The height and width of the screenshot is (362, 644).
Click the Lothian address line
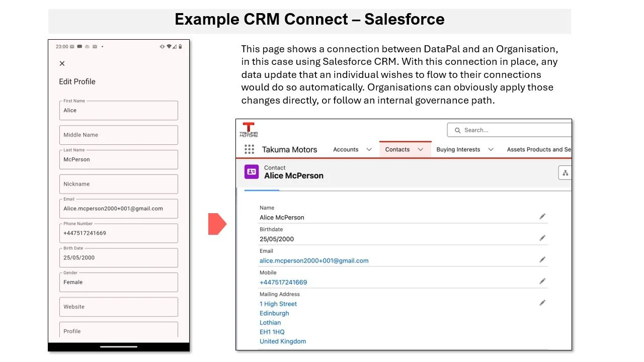click(270, 322)
